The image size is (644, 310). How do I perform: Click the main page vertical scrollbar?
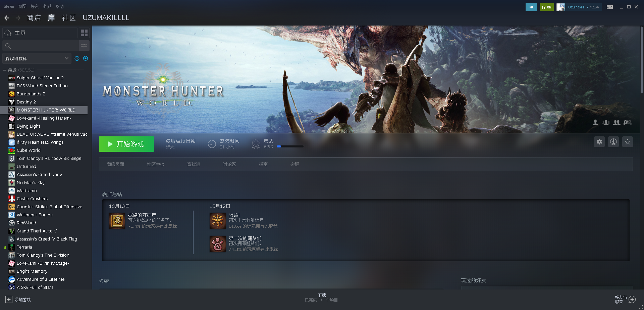[x=642, y=60]
